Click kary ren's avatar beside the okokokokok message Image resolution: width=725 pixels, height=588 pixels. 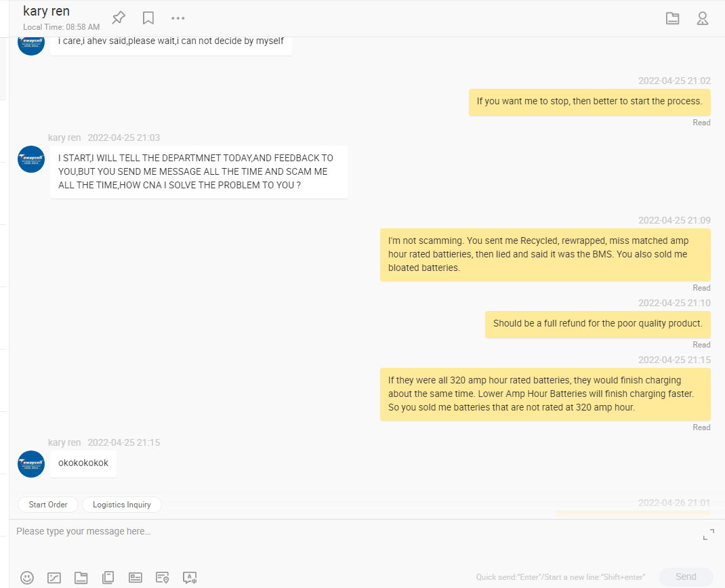31,463
